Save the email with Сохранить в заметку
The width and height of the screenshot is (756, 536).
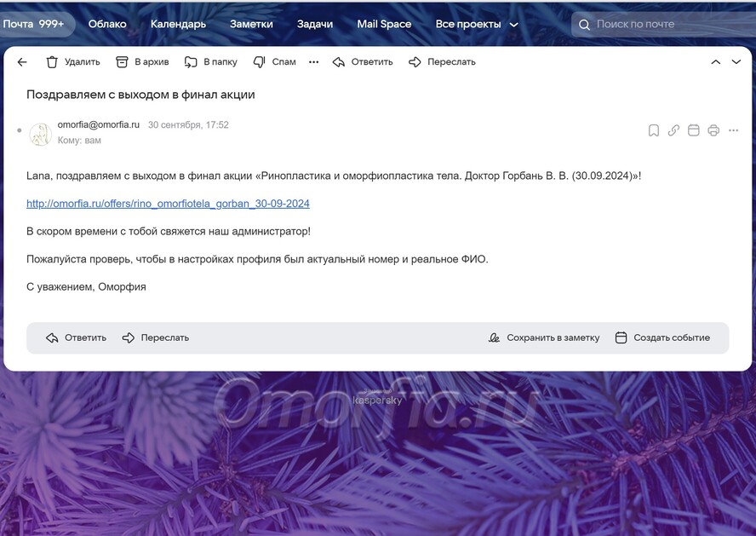pyautogui.click(x=544, y=337)
